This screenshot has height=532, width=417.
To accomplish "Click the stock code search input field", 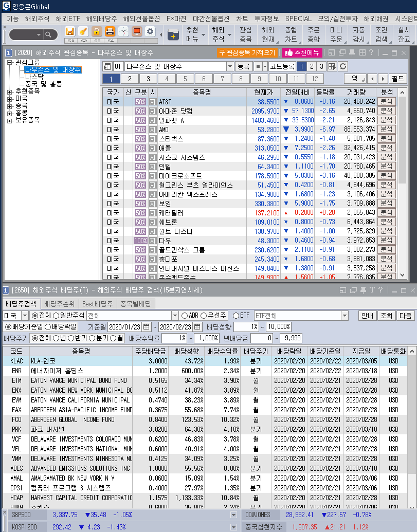I will coord(24,34).
